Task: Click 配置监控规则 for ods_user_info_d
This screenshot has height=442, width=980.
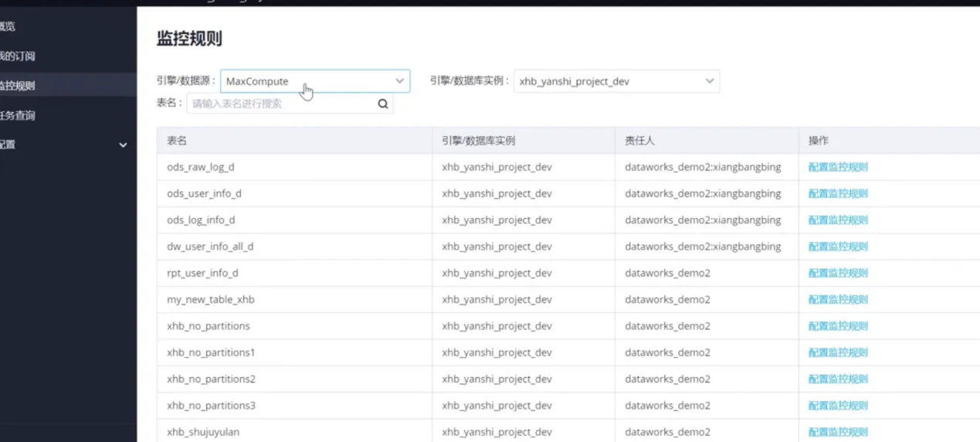Action: (838, 193)
